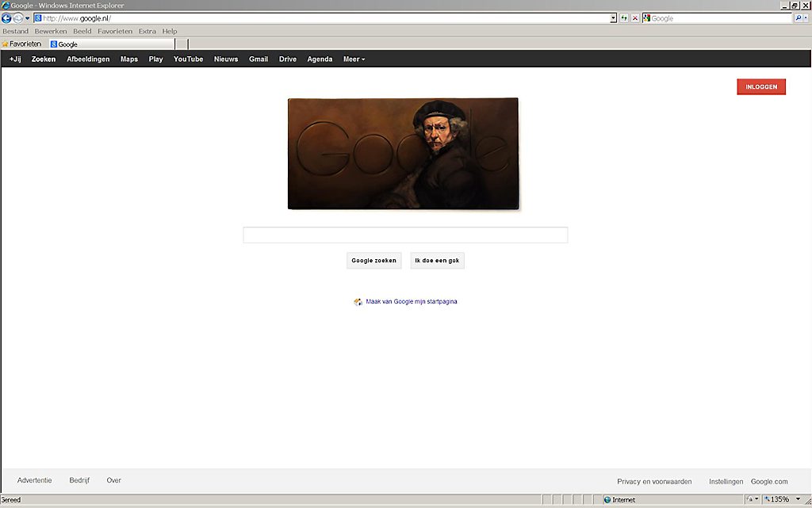The height and width of the screenshot is (508, 812).
Task: Click the red X Stop loading icon
Action: [x=635, y=18]
